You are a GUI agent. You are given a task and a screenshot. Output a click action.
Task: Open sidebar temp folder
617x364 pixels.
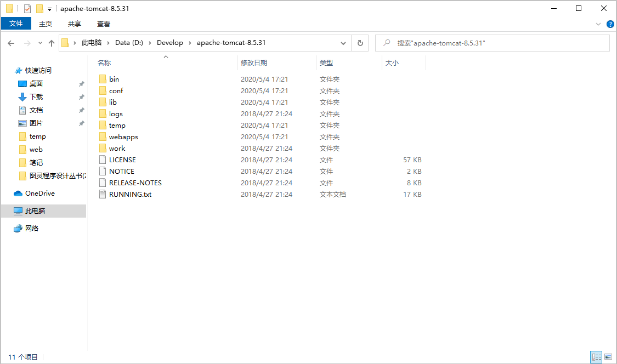point(37,136)
